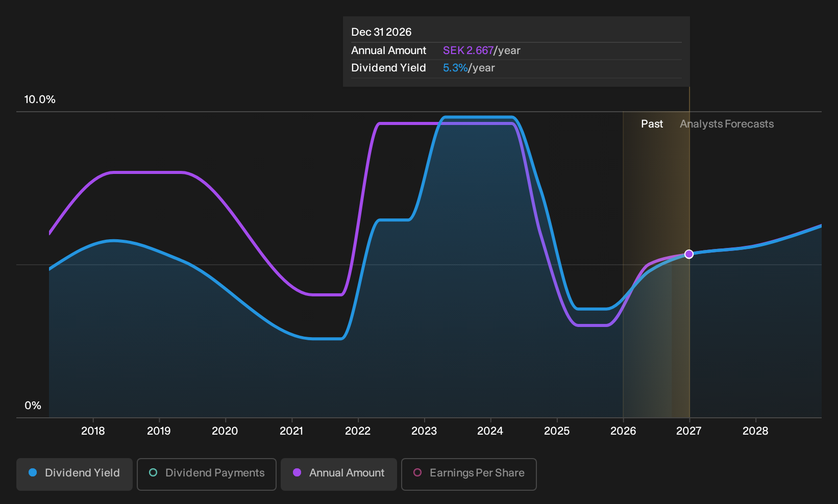
Task: Click the 2025 x-axis label
Action: click(x=557, y=431)
